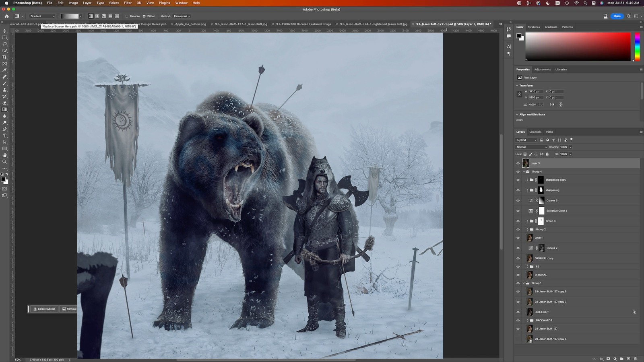
Task: Delete layer using the trash icon
Action: [635, 358]
